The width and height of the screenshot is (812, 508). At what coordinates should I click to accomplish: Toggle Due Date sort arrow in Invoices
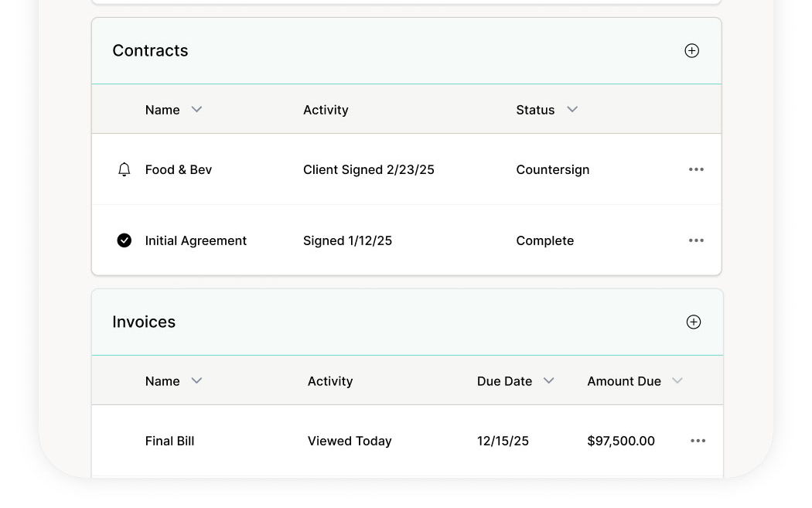coord(549,381)
